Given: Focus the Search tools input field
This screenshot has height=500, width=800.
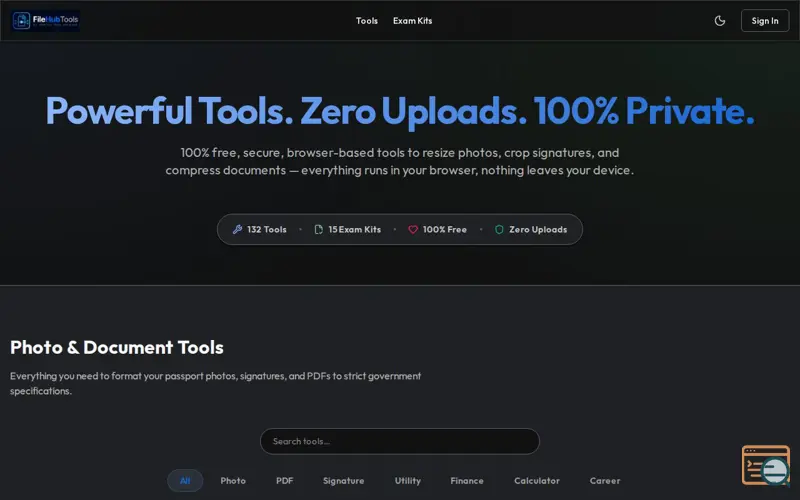Looking at the screenshot, I should point(399,441).
